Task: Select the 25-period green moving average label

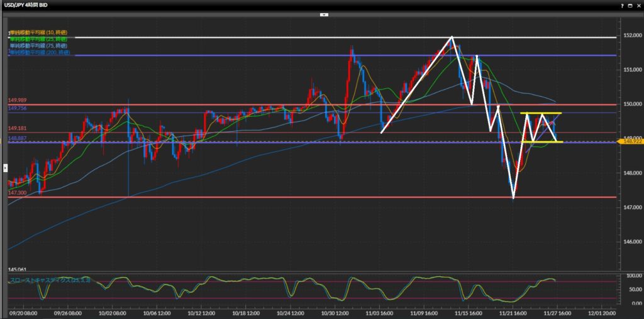Action: coord(39,39)
